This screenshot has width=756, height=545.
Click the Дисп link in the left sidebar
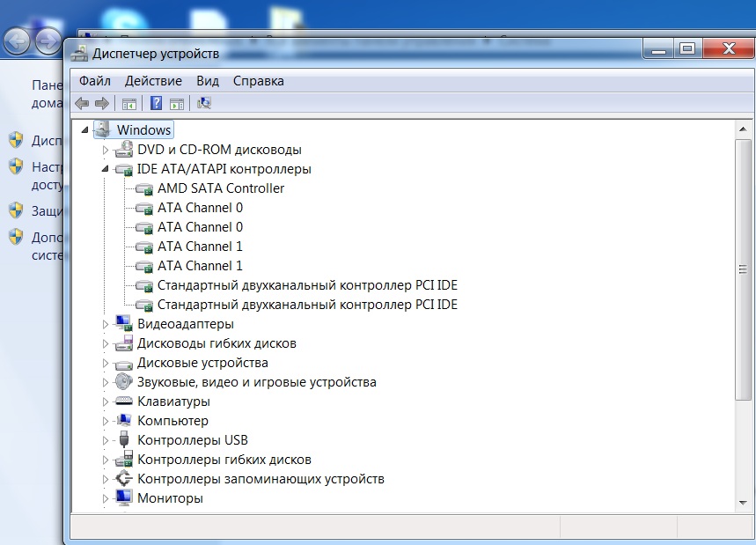pyautogui.click(x=48, y=140)
